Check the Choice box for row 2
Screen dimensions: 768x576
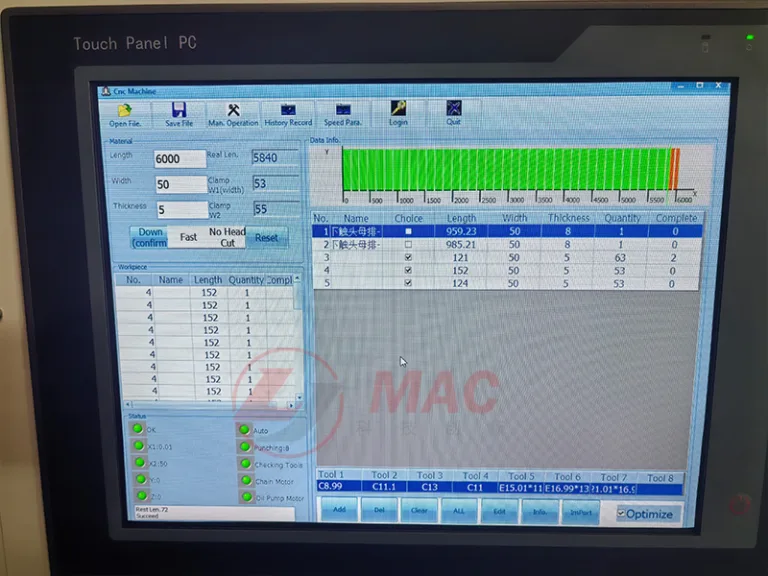tap(408, 244)
